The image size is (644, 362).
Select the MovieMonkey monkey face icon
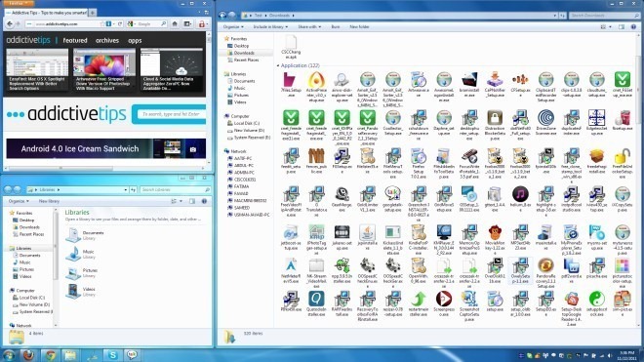coord(495,232)
